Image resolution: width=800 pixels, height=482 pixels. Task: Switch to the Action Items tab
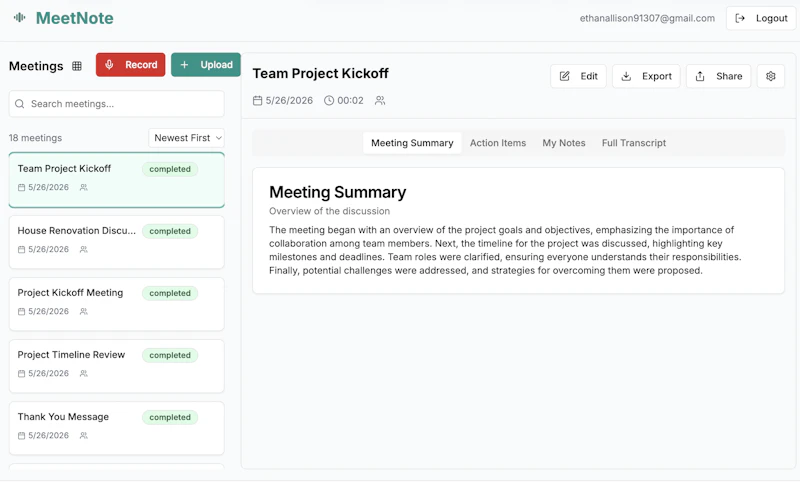click(x=498, y=143)
